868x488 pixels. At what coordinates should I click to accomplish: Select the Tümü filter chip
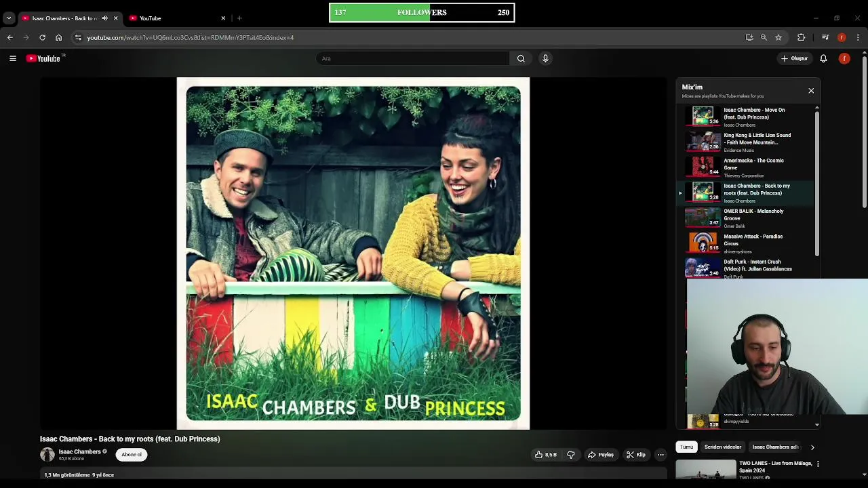point(687,447)
